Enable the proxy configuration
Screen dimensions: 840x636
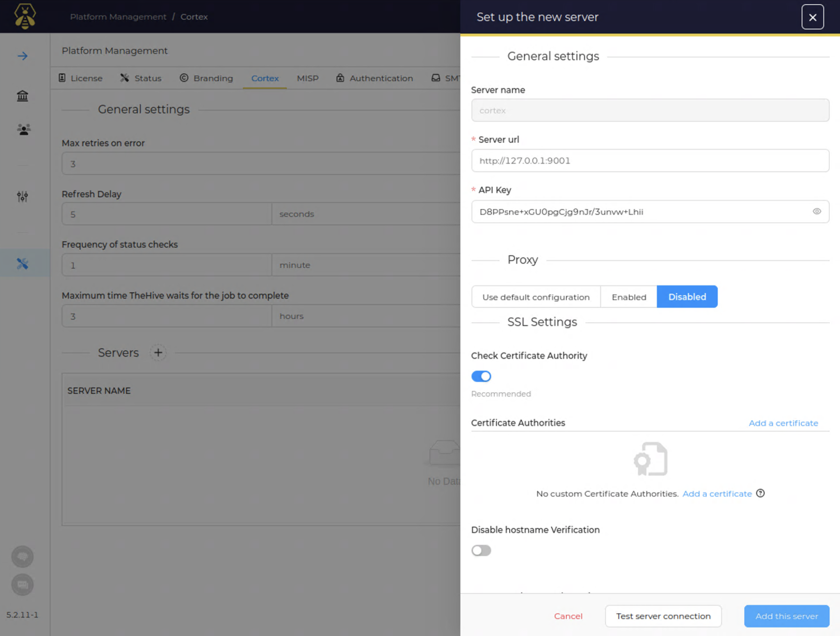(x=628, y=296)
